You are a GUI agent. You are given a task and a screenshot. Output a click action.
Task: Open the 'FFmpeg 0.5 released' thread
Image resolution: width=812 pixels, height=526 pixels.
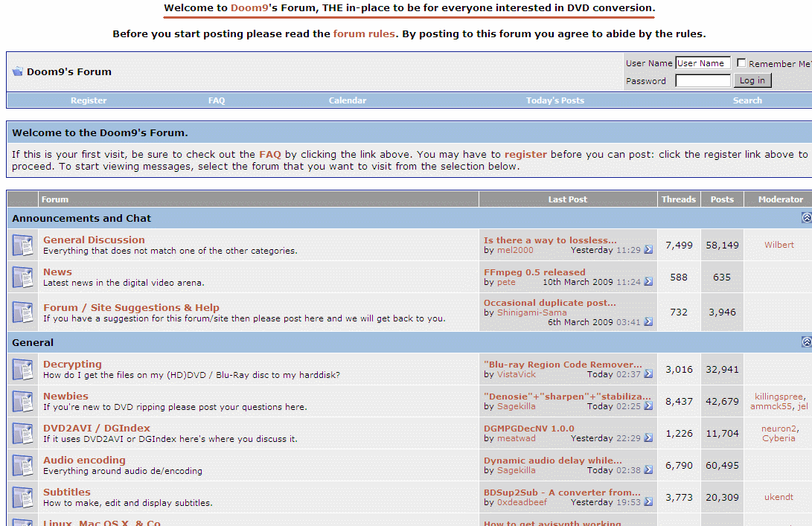(x=534, y=272)
